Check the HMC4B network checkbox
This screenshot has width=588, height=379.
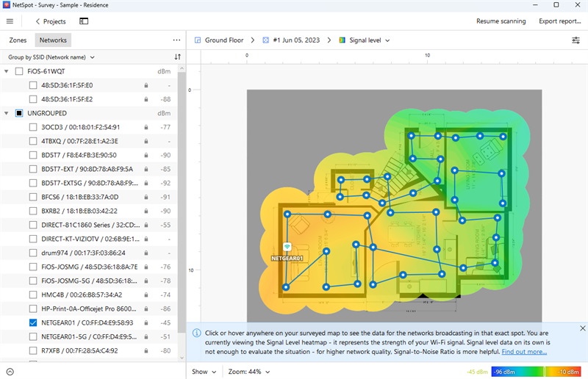(x=33, y=295)
